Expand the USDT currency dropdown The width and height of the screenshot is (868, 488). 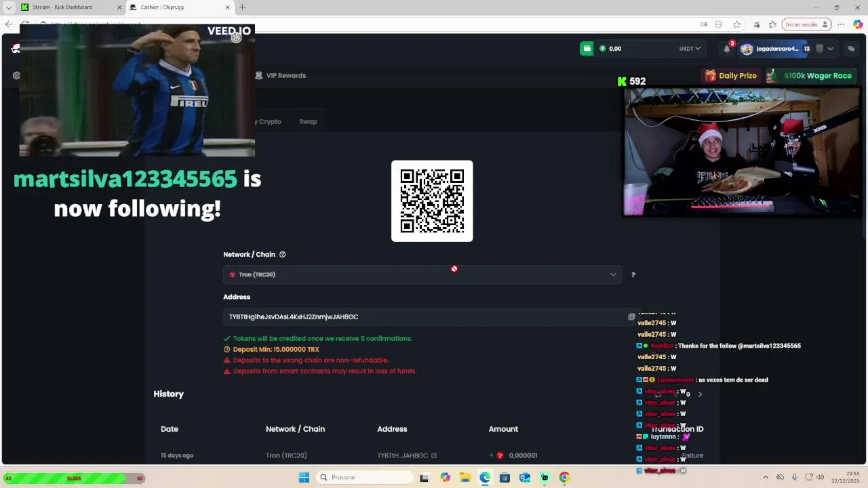(x=690, y=49)
